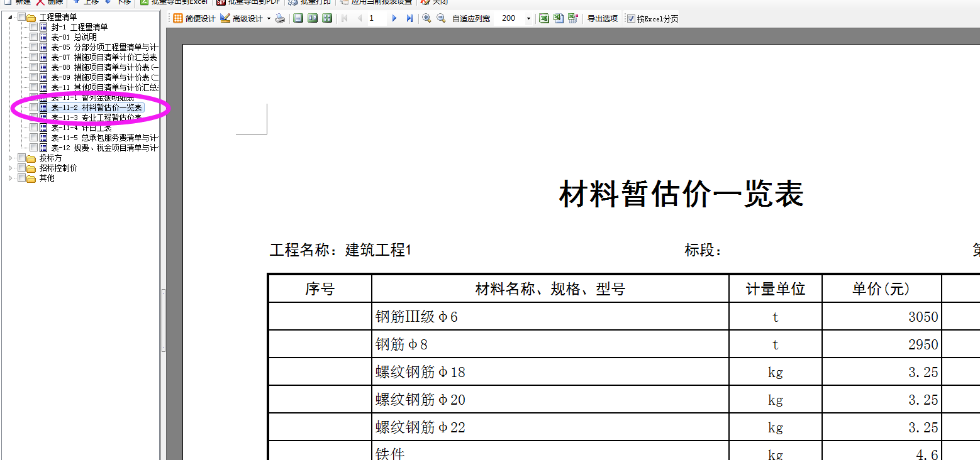The height and width of the screenshot is (460, 980).
Task: Click the 投标方 folder icon
Action: pos(31,158)
